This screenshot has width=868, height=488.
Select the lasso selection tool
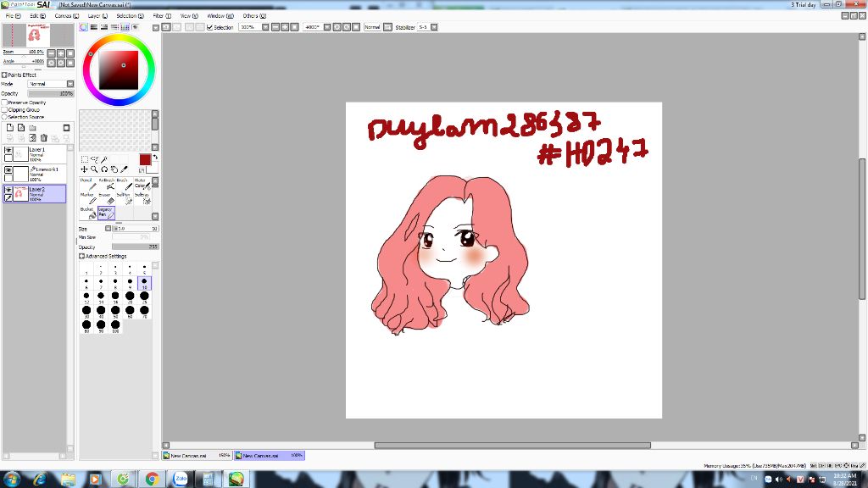pos(94,160)
